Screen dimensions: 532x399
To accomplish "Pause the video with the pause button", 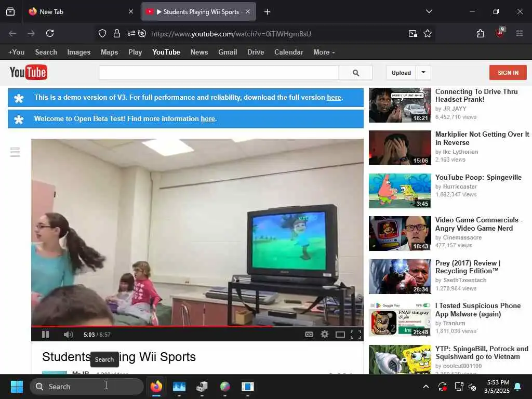I will [46, 335].
